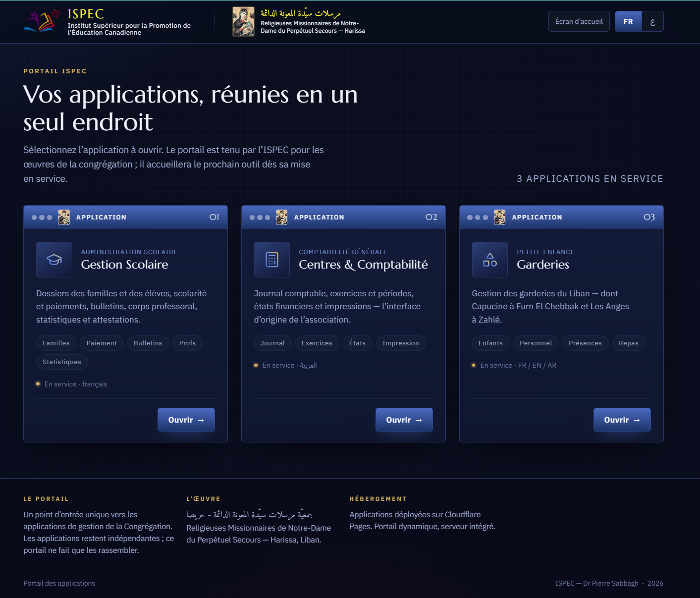Click "Portail des applications" in the footer
This screenshot has width=700, height=598.
pos(59,583)
